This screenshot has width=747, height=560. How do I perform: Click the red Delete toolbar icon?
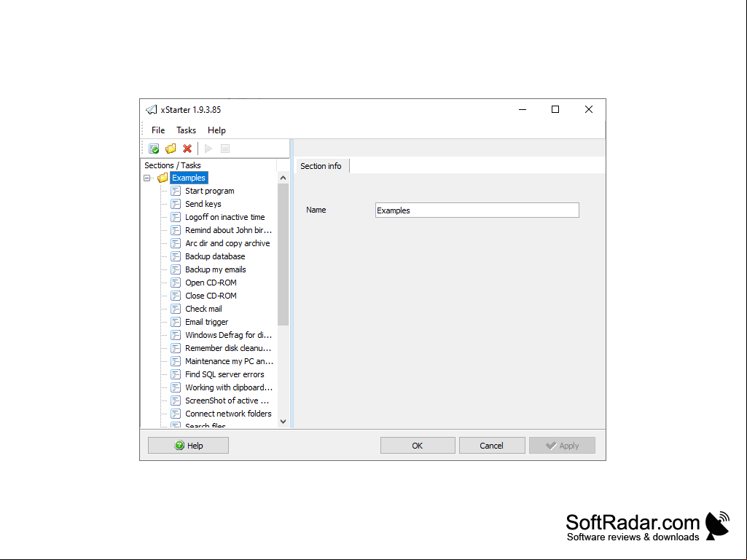point(187,149)
